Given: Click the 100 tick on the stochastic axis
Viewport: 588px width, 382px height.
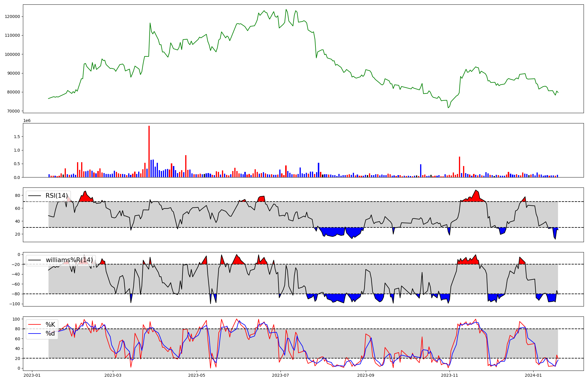Looking at the screenshot, I should point(17,319).
